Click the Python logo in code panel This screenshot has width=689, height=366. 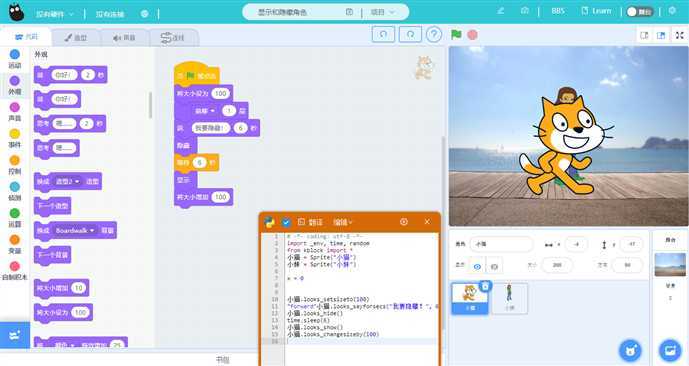pyautogui.click(x=269, y=222)
